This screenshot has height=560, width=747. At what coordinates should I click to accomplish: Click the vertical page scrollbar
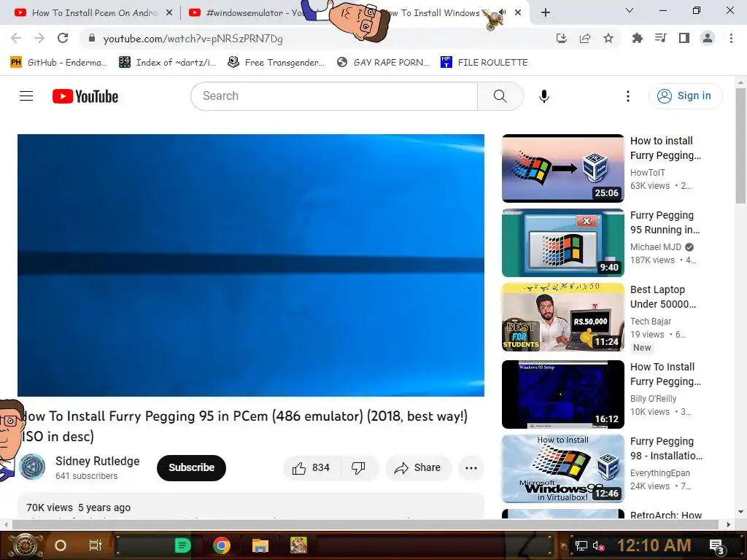(x=740, y=145)
